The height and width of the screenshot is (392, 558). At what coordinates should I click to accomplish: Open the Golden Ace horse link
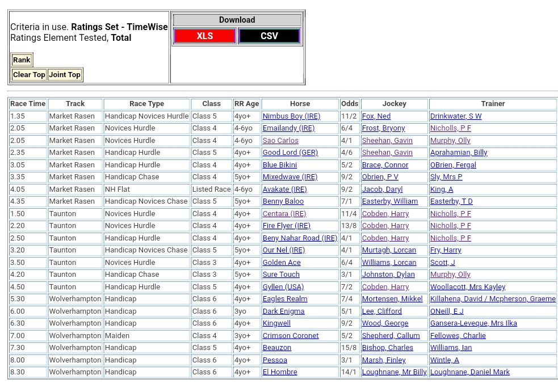point(282,263)
